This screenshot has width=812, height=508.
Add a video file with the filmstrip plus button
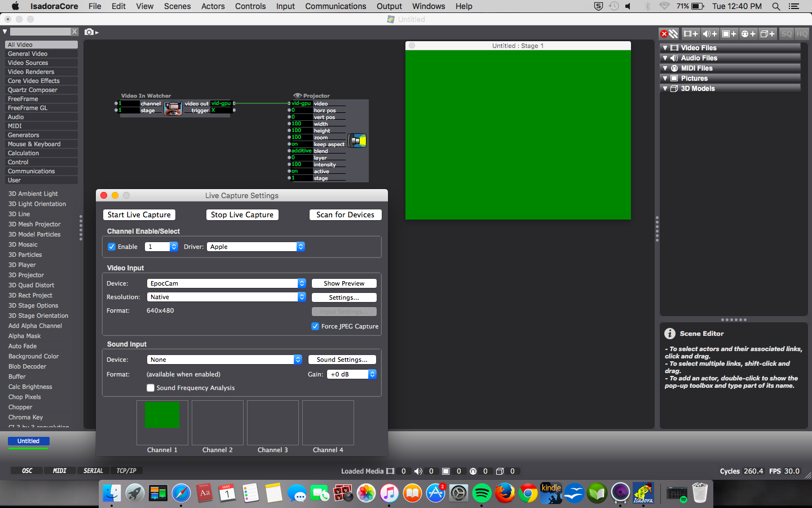coord(691,34)
